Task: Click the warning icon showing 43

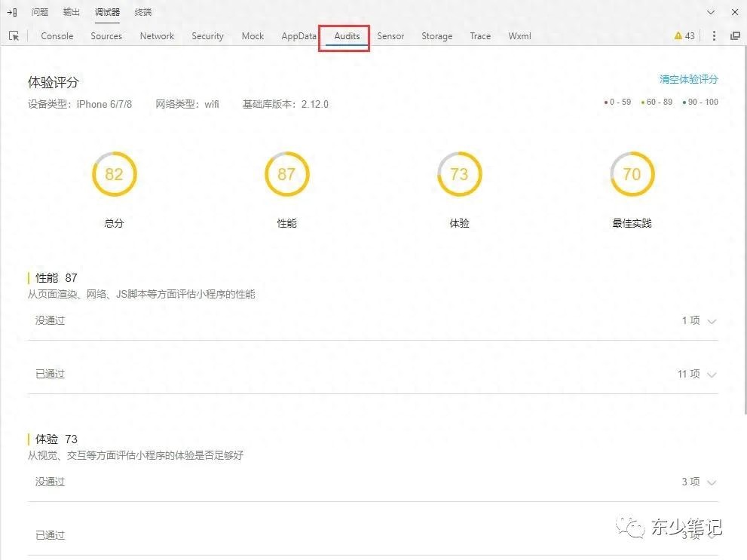Action: click(681, 35)
